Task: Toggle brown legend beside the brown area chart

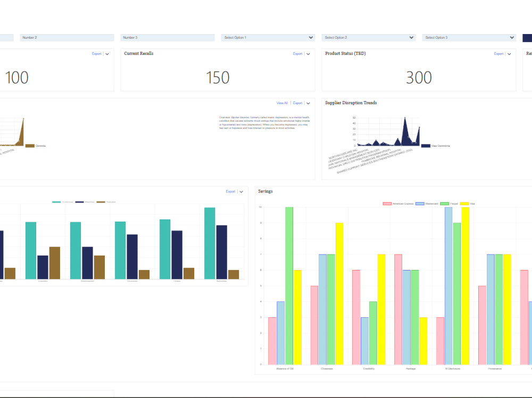Action: point(35,146)
